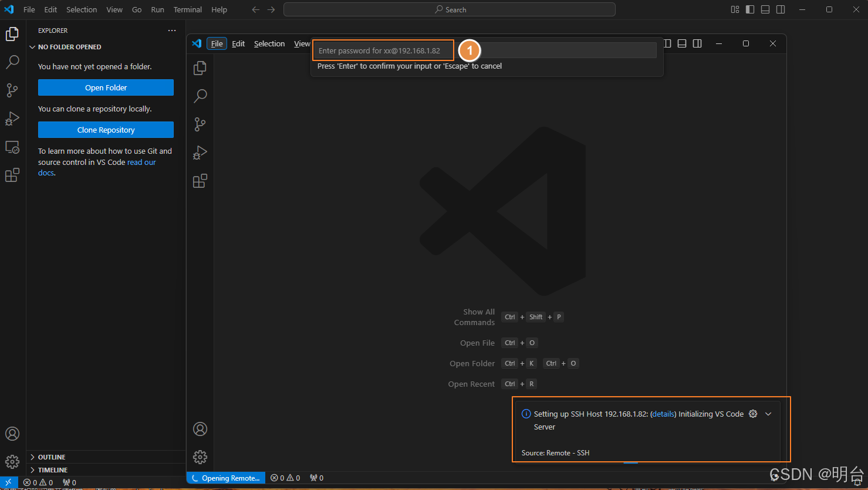Open Explorer view in back window activity bar
Screen dimensions: 868x490
click(12, 34)
